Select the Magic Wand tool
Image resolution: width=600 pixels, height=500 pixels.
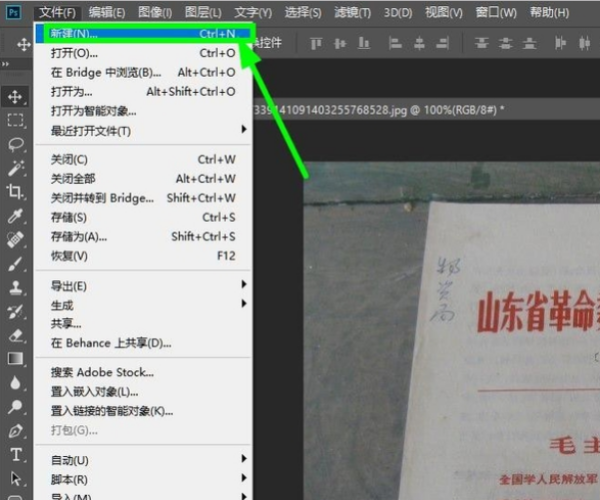(x=15, y=168)
